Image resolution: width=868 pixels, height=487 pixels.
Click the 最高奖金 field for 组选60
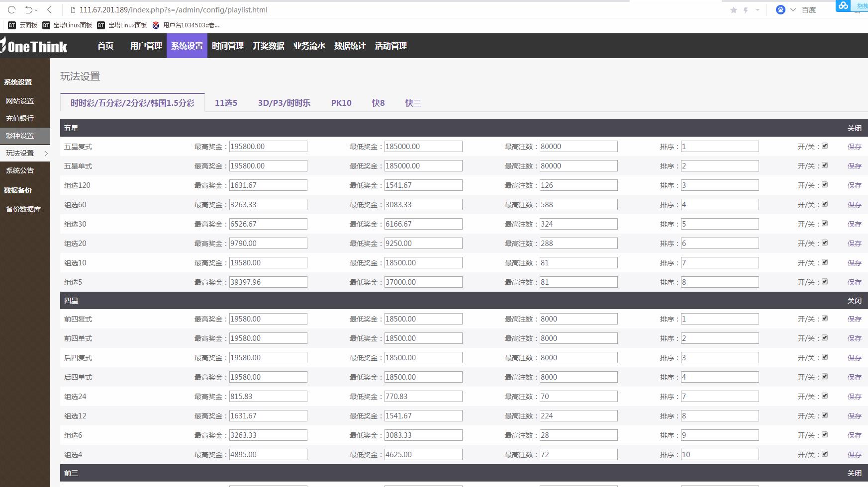(268, 205)
